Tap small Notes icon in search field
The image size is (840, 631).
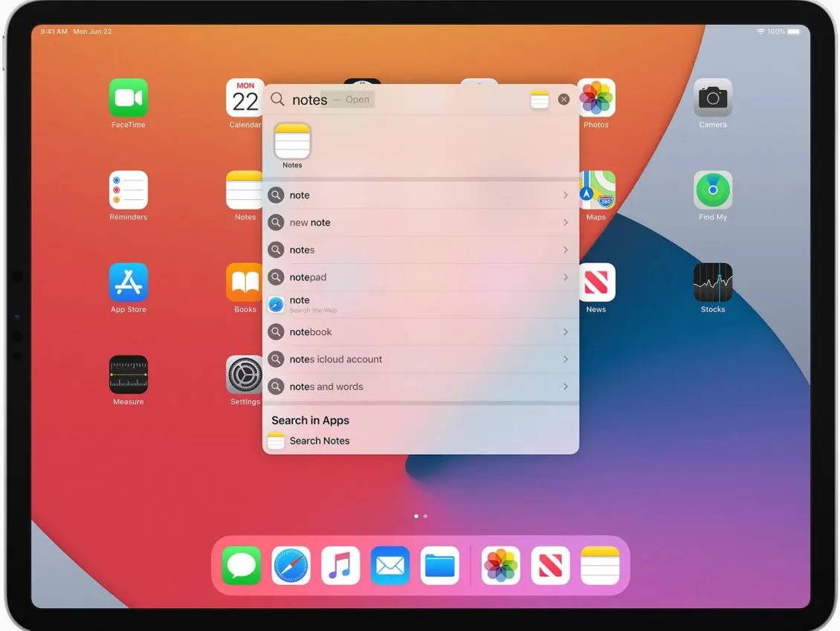[x=540, y=100]
